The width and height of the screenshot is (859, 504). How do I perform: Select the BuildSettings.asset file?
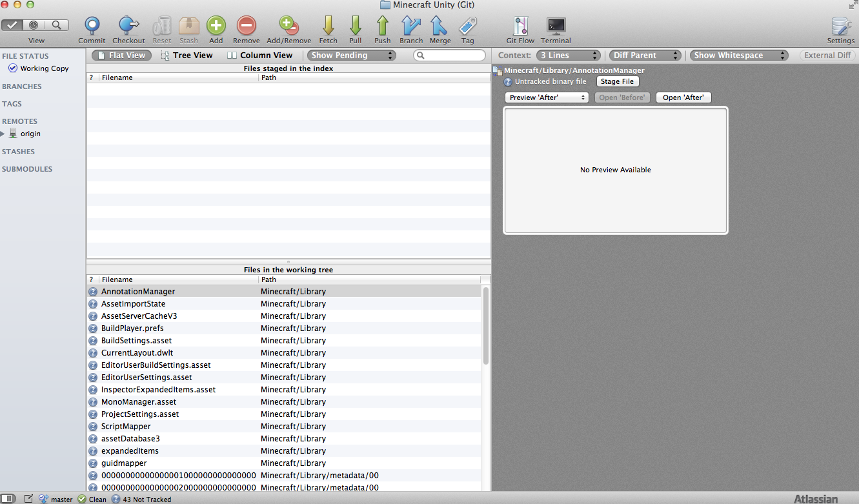284,341
